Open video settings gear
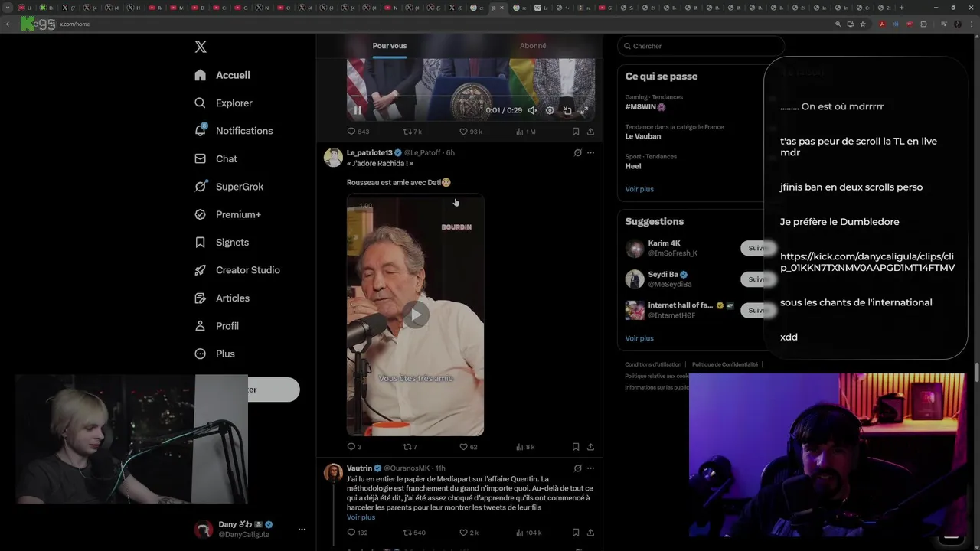980x551 pixels. [550, 110]
